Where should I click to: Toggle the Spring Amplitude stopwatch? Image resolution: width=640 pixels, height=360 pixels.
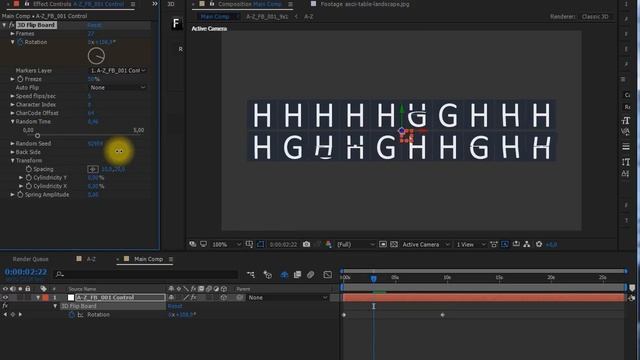click(20, 195)
